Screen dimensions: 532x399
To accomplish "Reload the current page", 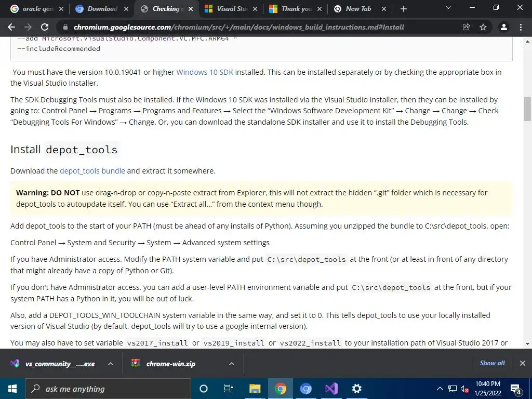I will tap(45, 27).
